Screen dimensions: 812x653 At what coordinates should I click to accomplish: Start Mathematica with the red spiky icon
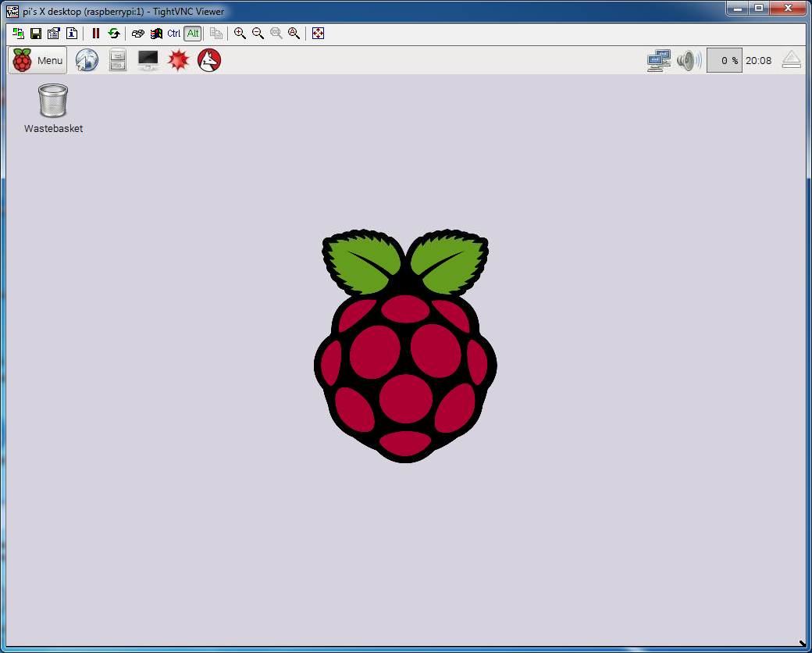179,61
